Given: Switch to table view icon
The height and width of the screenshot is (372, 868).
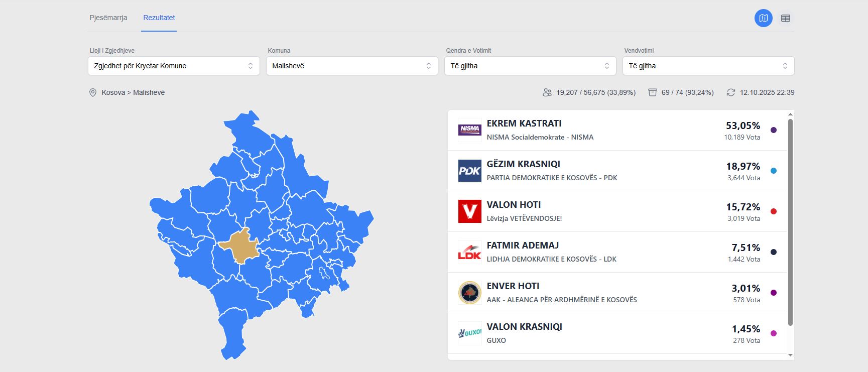Looking at the screenshot, I should tap(785, 19).
